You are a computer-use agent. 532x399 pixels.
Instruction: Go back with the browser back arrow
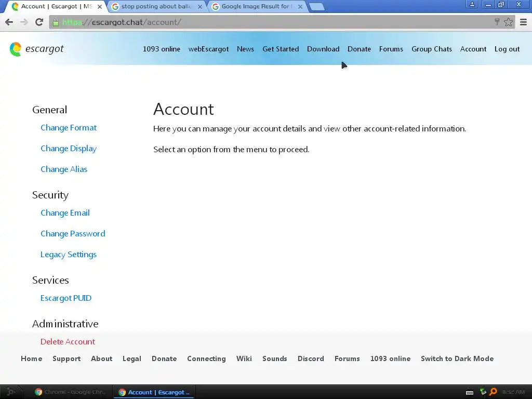[9, 22]
